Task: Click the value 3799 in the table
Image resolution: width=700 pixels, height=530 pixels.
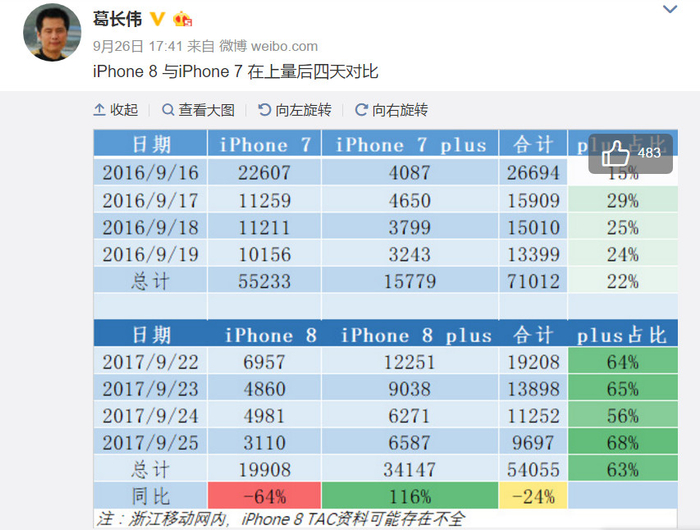Action: (x=410, y=227)
